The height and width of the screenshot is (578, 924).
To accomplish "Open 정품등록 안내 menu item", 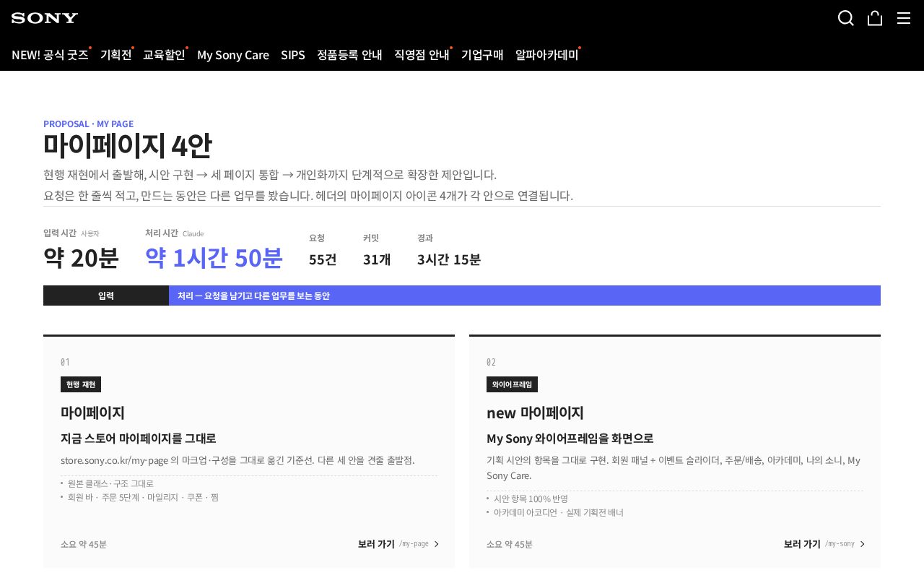I will tap(349, 54).
